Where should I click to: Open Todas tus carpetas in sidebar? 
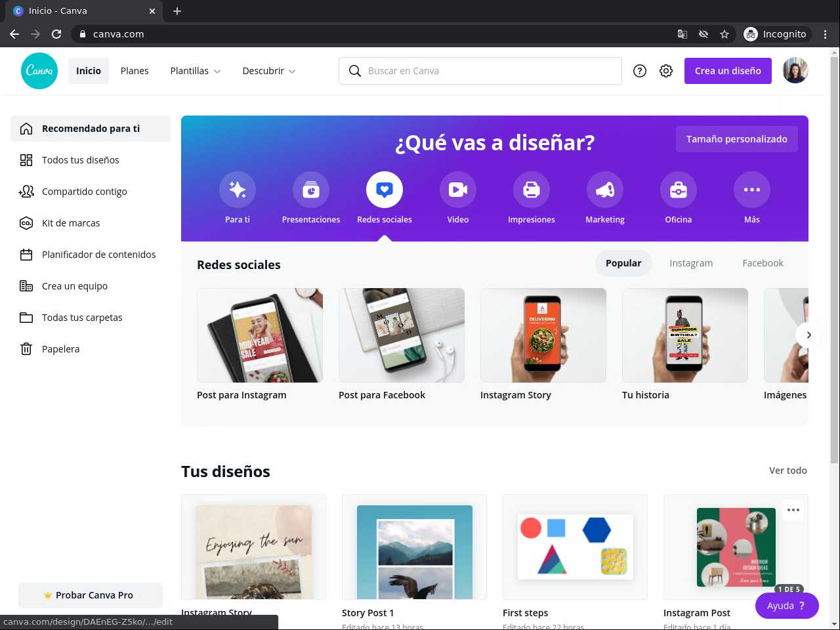[x=91, y=318]
